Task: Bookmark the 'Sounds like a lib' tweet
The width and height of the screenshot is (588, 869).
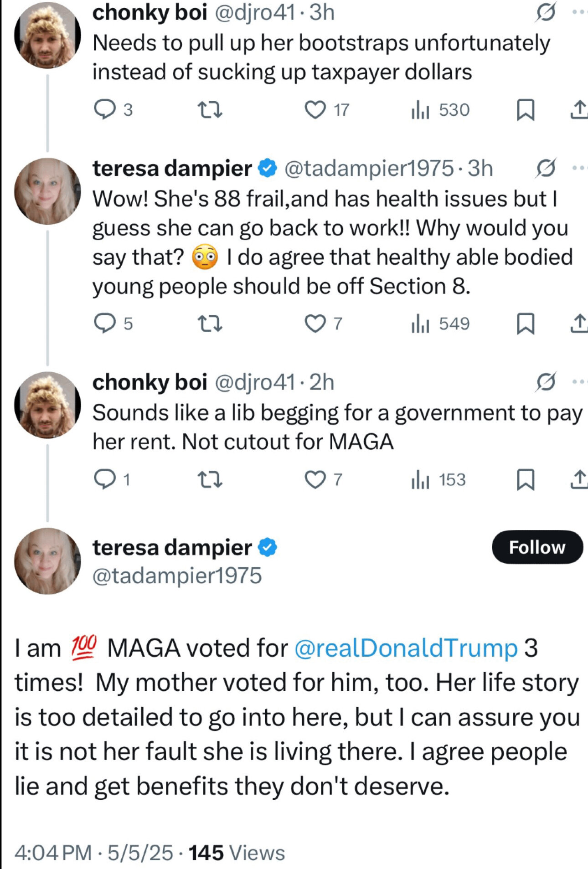Action: 525,480
